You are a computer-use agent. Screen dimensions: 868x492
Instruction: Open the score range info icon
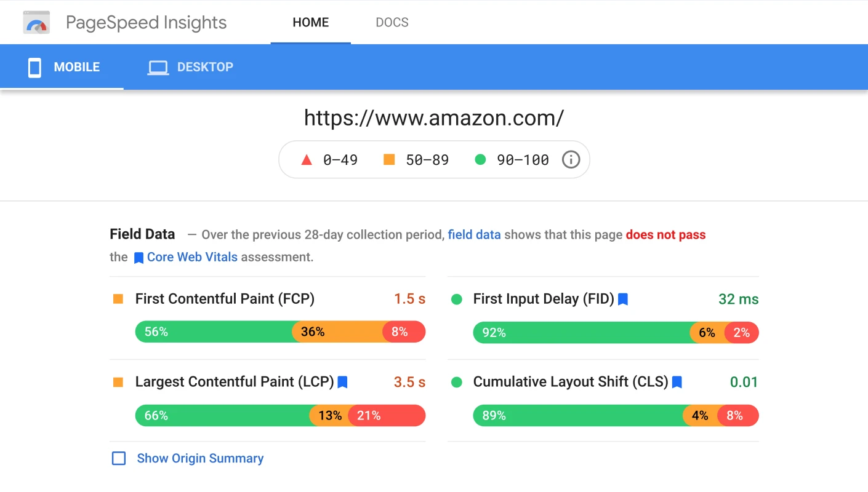(x=570, y=159)
